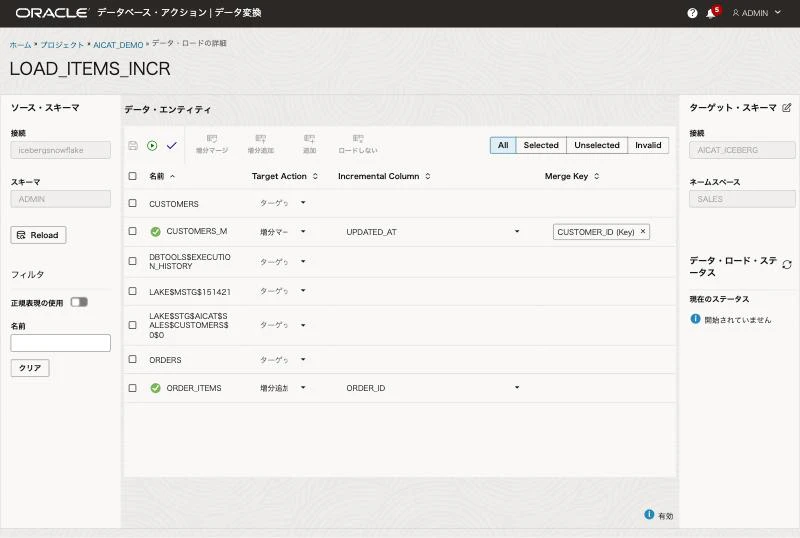Click the AICAT_ICEBERG target connection field
800x538 pixels.
point(742,150)
